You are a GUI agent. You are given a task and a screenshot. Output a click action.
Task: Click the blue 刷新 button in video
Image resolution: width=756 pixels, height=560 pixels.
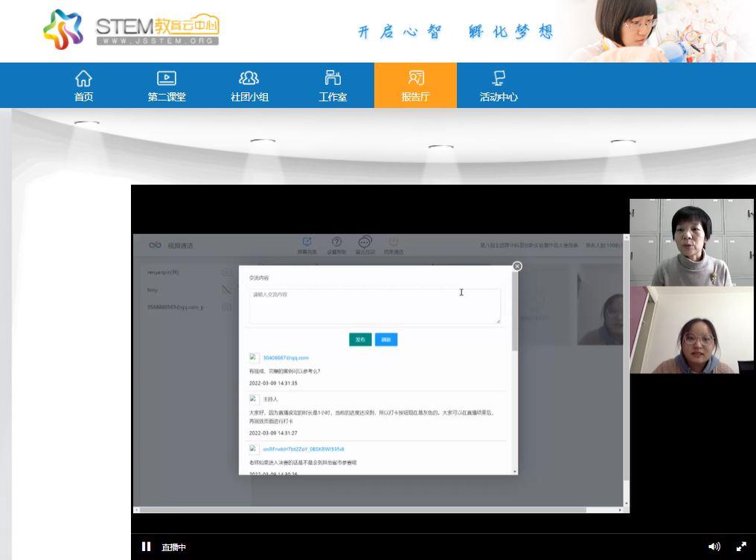(386, 340)
